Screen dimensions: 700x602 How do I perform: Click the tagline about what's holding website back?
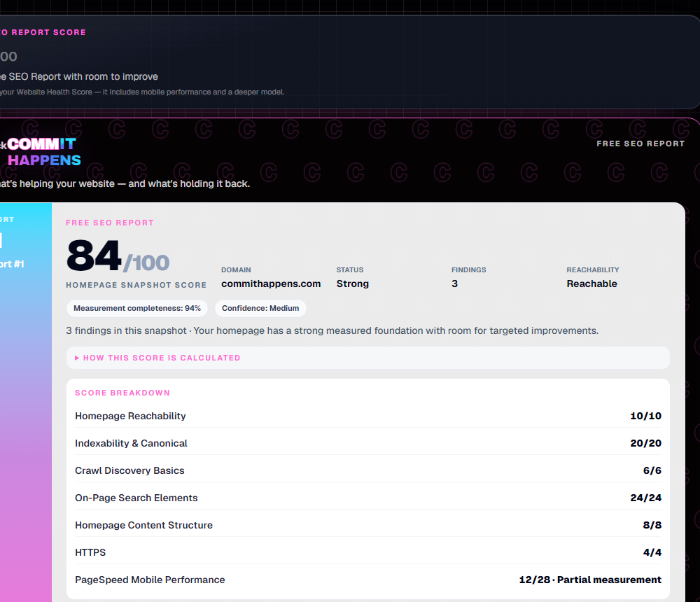[x=125, y=183]
